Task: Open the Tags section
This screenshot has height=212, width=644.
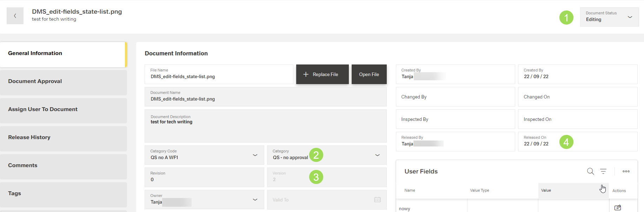Action: (x=64, y=193)
